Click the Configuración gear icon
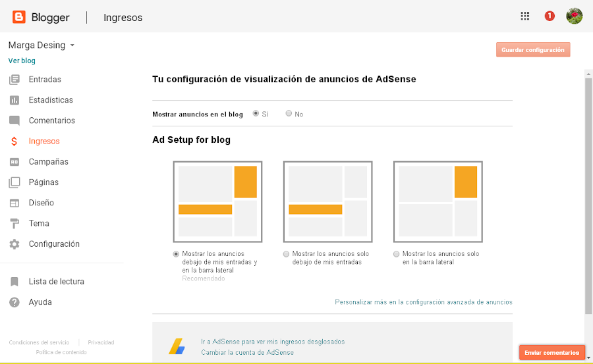Image resolution: width=593 pixels, height=364 pixels. click(14, 244)
